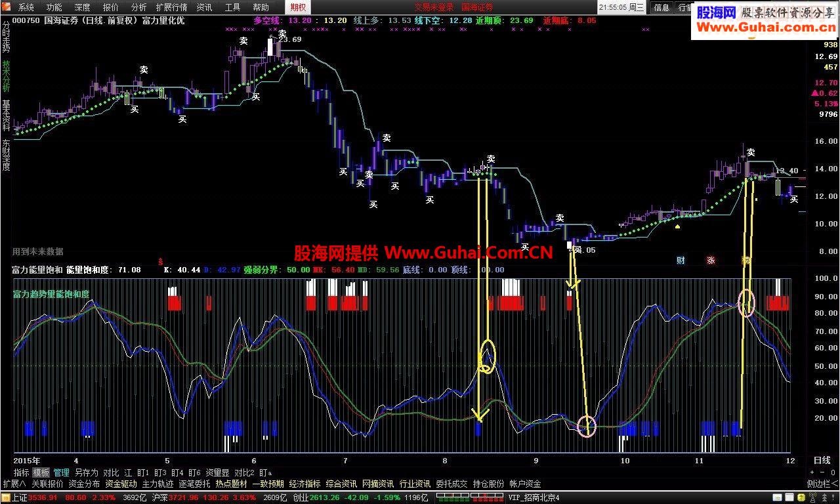Click 交易未登录 login link
Viewport: 840px width, 504px height.
(x=434, y=7)
